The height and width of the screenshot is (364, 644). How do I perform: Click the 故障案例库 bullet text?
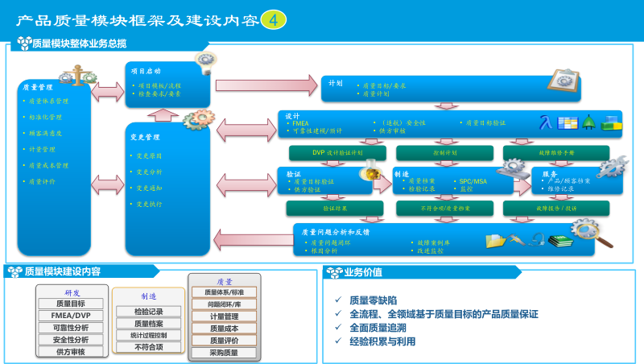coord(433,243)
